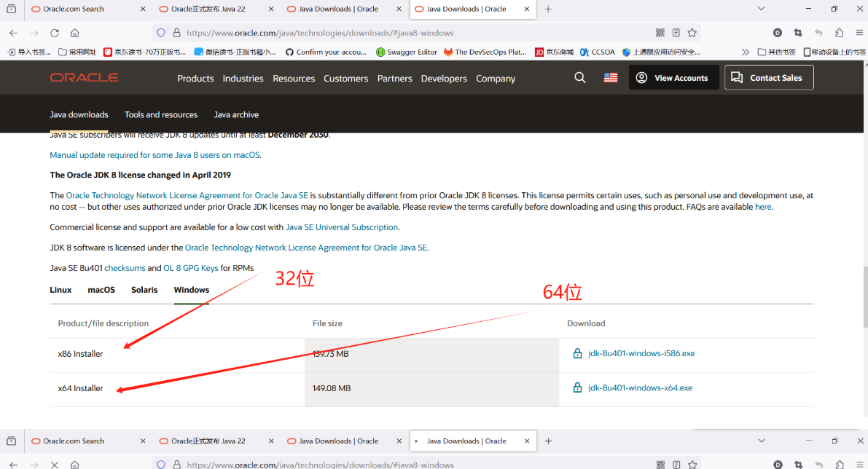Screen dimensions: 868x469
Task: Open the 导入书签 import bookmarks item
Action: tap(28, 52)
